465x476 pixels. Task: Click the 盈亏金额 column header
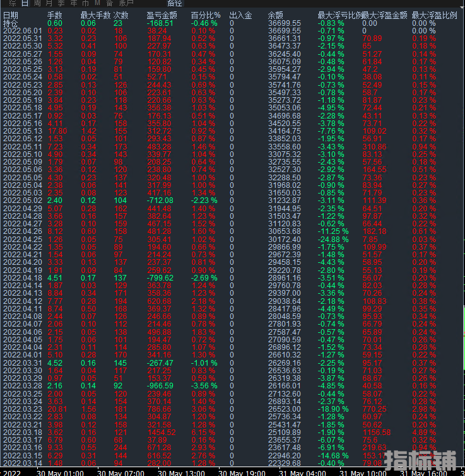pos(162,15)
